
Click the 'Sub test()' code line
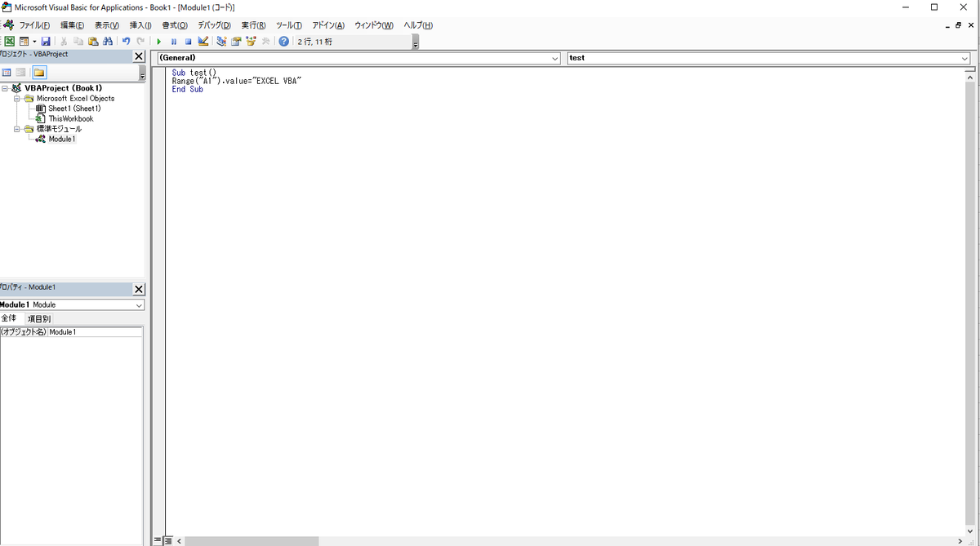tap(194, 73)
